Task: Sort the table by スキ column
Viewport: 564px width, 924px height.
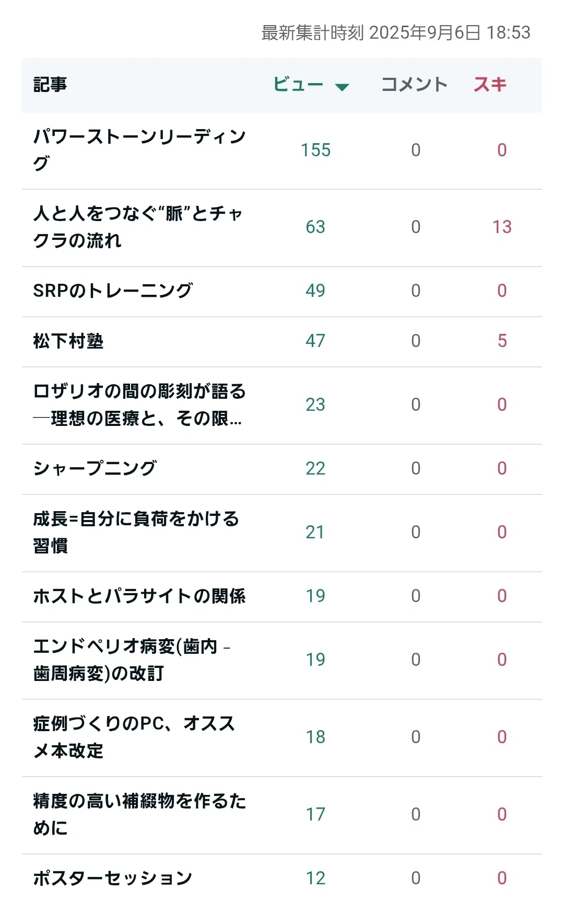Action: click(x=490, y=85)
